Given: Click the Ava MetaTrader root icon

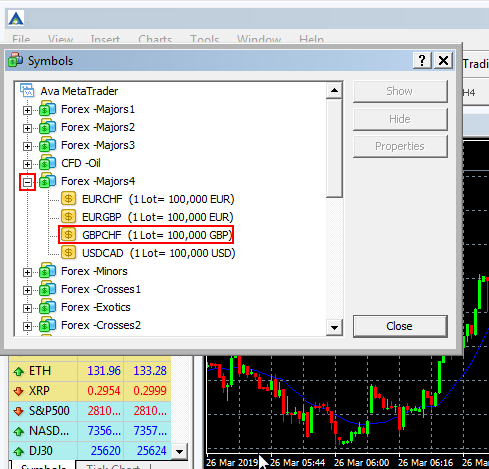Looking at the screenshot, I should [x=27, y=90].
